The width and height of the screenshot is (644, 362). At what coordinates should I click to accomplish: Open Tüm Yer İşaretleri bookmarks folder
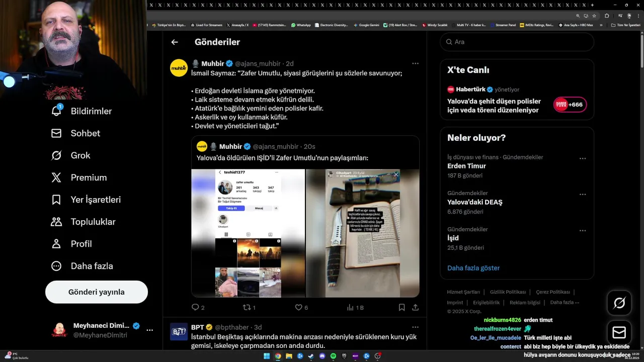pyautogui.click(x=625, y=25)
